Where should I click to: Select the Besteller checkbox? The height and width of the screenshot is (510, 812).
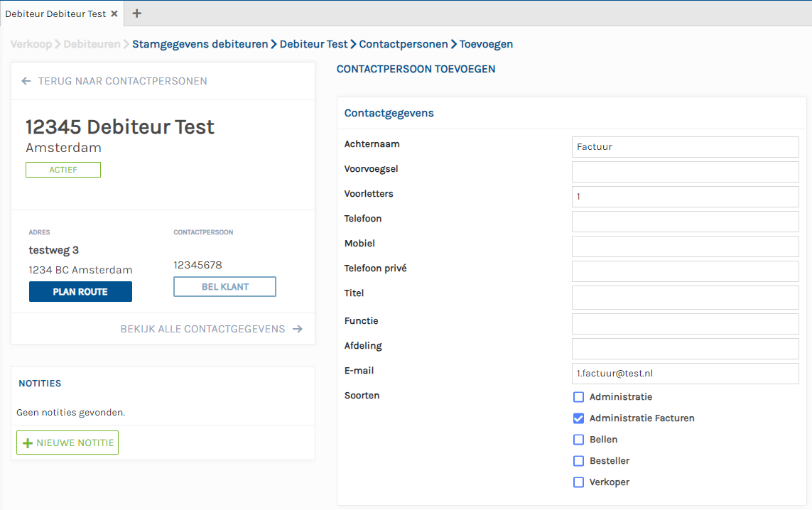[578, 461]
